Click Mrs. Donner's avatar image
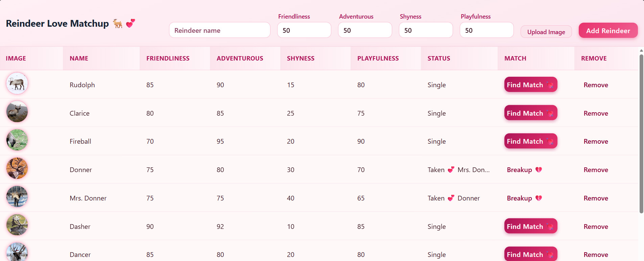 click(x=17, y=197)
